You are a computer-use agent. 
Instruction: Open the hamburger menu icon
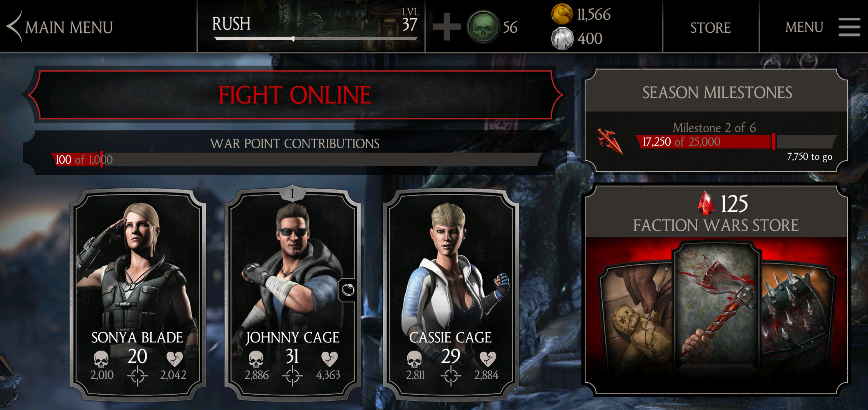click(849, 27)
